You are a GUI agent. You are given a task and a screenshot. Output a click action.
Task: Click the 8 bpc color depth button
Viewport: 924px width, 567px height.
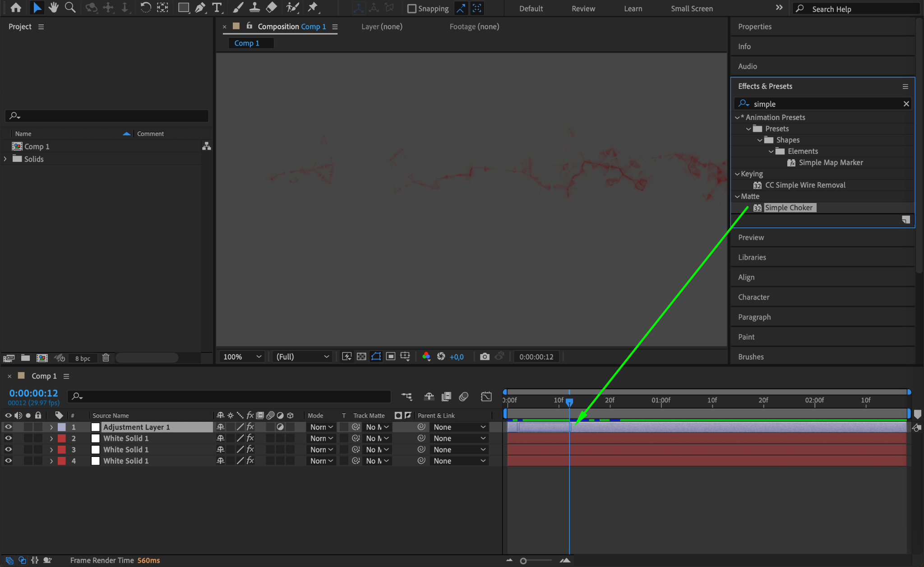pos(83,358)
